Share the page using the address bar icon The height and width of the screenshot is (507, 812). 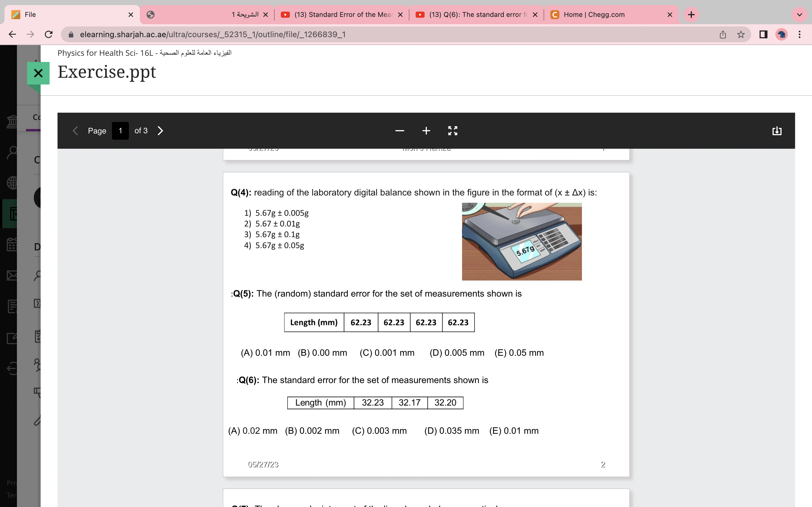[x=723, y=34]
